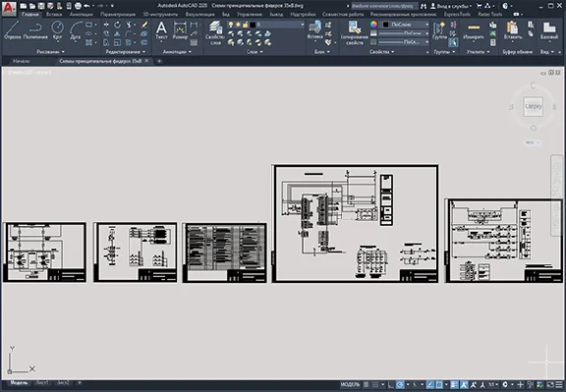This screenshot has width=566, height=392.
Task: Select the Круг circle tool
Action: [x=57, y=29]
